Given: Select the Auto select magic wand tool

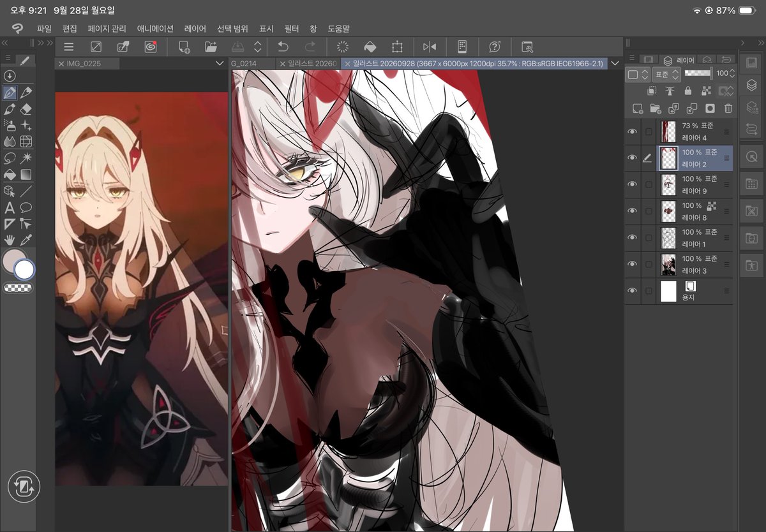Looking at the screenshot, I should 26,158.
